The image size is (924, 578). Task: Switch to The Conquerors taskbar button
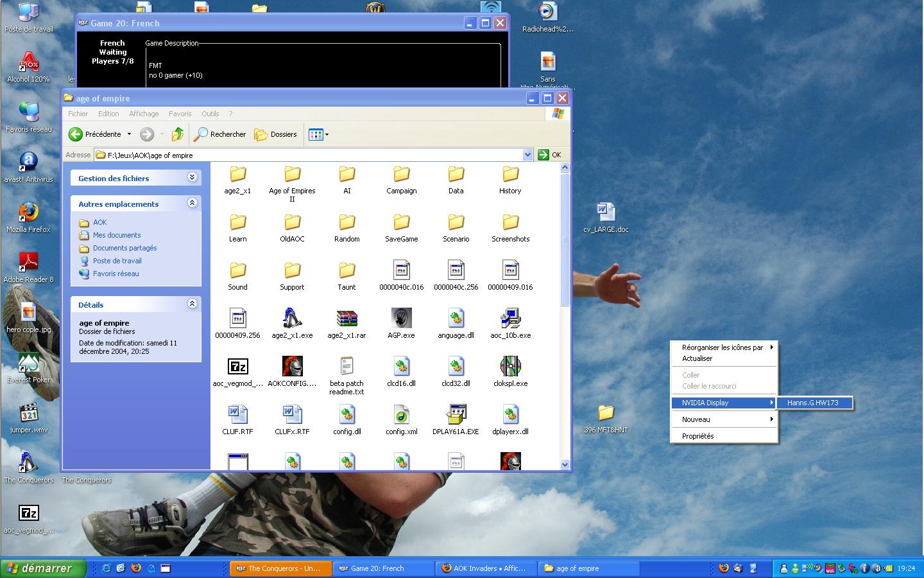[x=280, y=568]
